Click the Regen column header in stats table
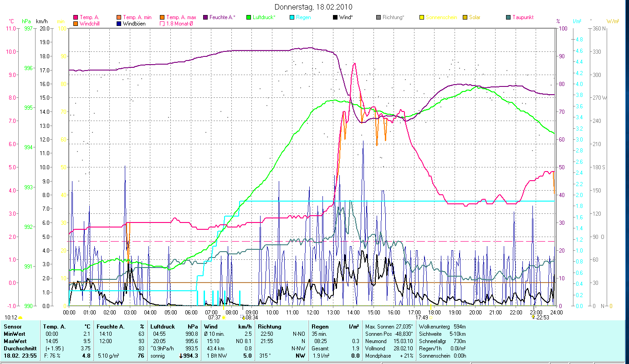Image resolution: width=629 pixels, height=364 pixels. pos(319,327)
